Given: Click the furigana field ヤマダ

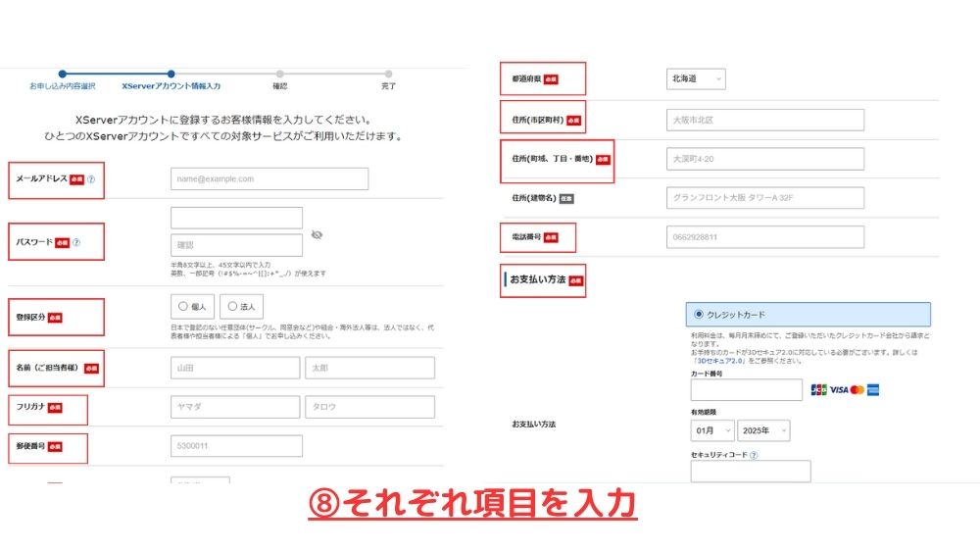Looking at the screenshot, I should pos(235,407).
